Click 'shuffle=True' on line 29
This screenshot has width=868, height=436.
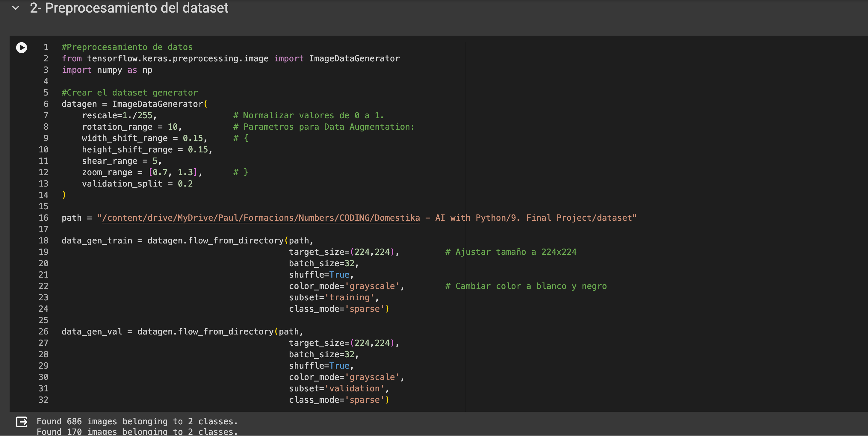pyautogui.click(x=319, y=366)
